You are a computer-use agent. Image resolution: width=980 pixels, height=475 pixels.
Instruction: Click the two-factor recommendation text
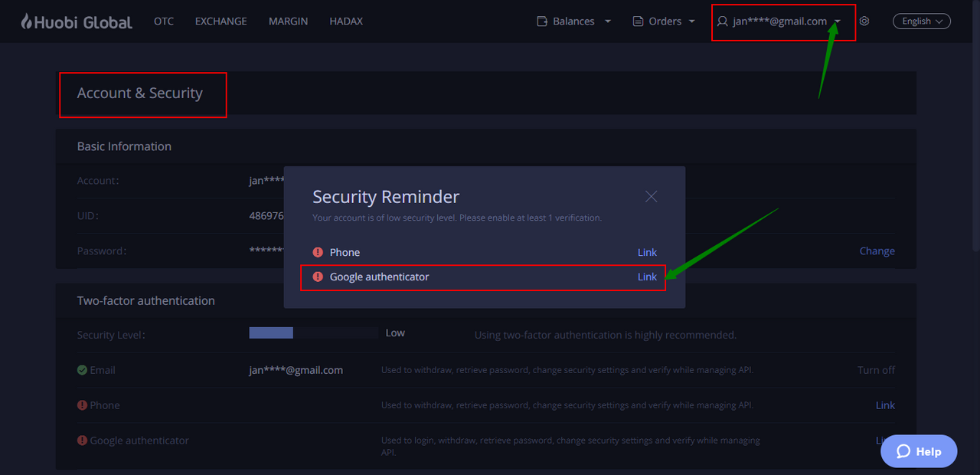pos(606,335)
